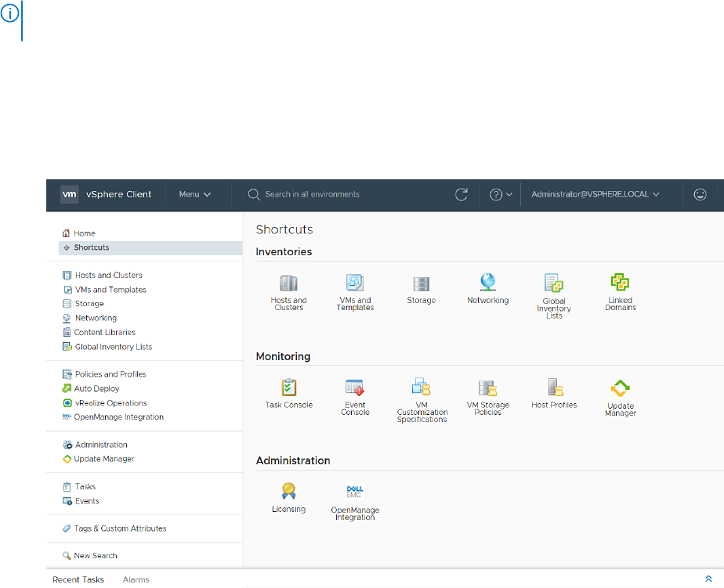Open Update Manager shortcut icon in Monitoring
This screenshot has width=724, height=588.
tap(620, 388)
